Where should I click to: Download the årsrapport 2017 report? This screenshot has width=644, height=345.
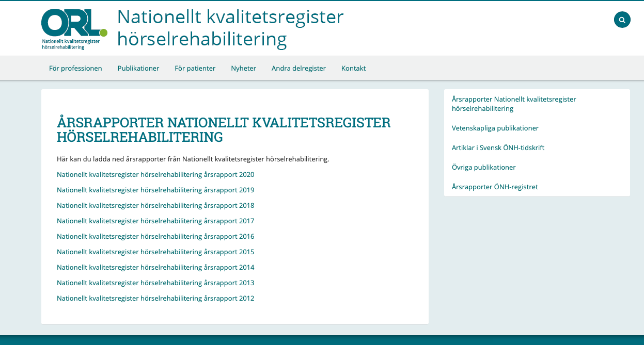[155, 221]
